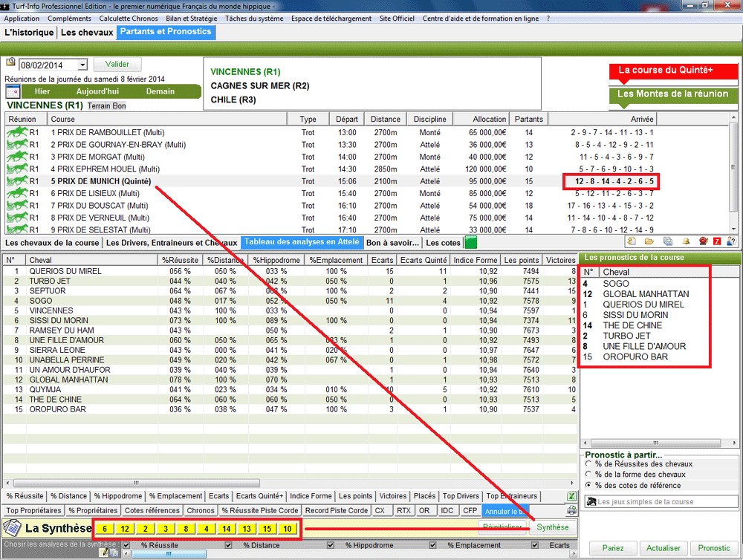Click the 'Les jeux simples de la course' field

coord(661,501)
